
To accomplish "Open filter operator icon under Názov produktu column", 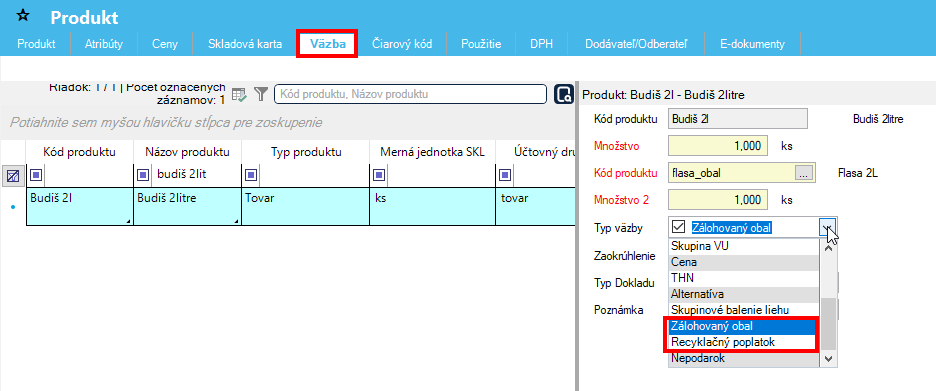I will [x=143, y=175].
